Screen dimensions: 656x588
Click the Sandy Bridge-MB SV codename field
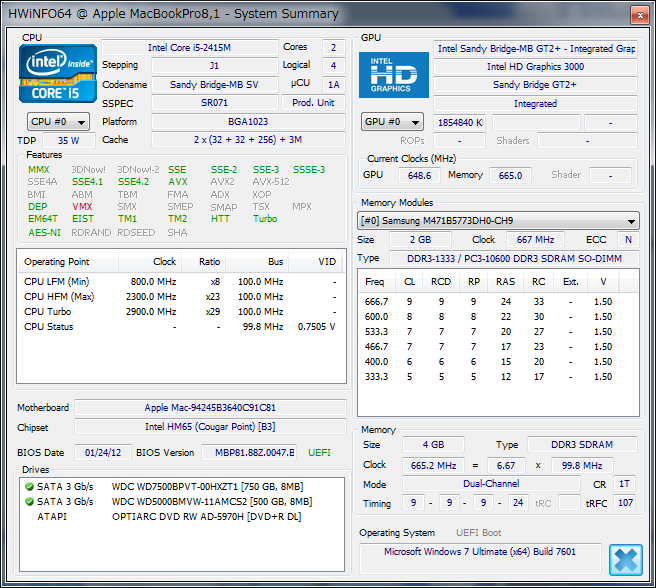pos(215,85)
